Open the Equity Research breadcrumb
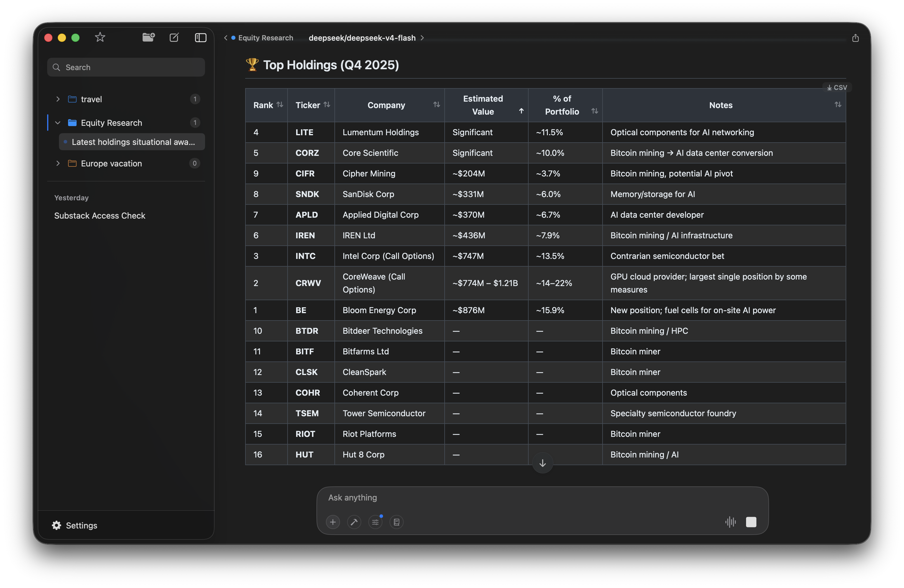904x588 pixels. pos(265,38)
